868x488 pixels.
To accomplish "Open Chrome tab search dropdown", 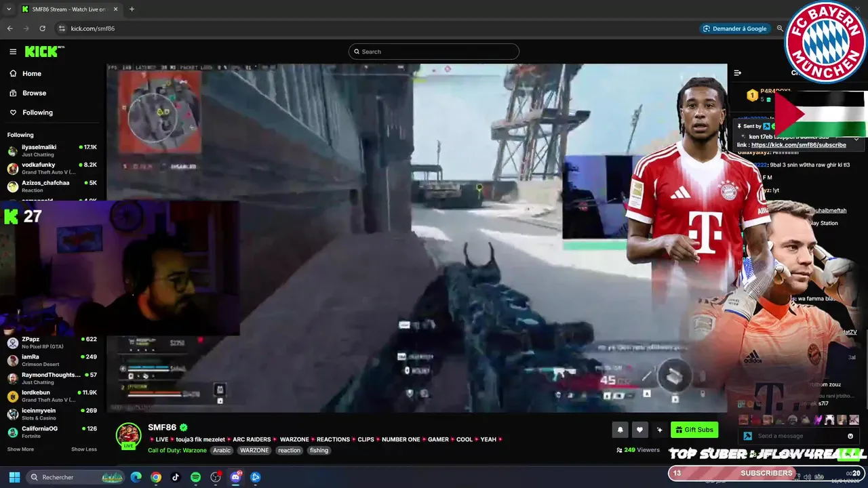I will (x=9, y=9).
